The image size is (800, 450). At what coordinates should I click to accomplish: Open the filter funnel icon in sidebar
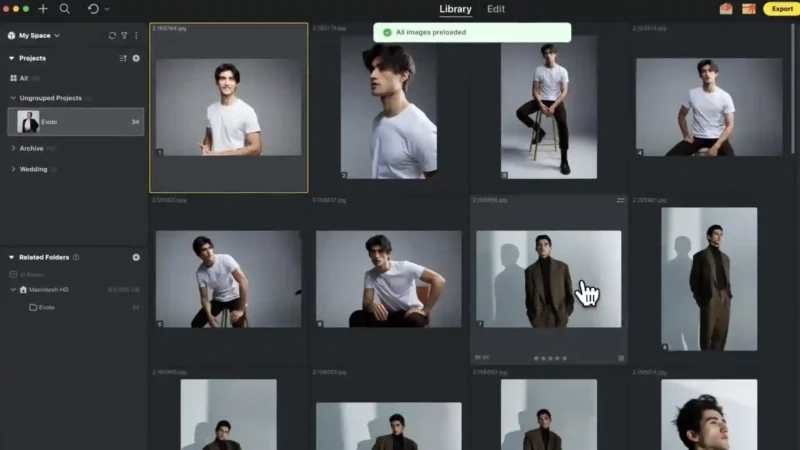124,36
